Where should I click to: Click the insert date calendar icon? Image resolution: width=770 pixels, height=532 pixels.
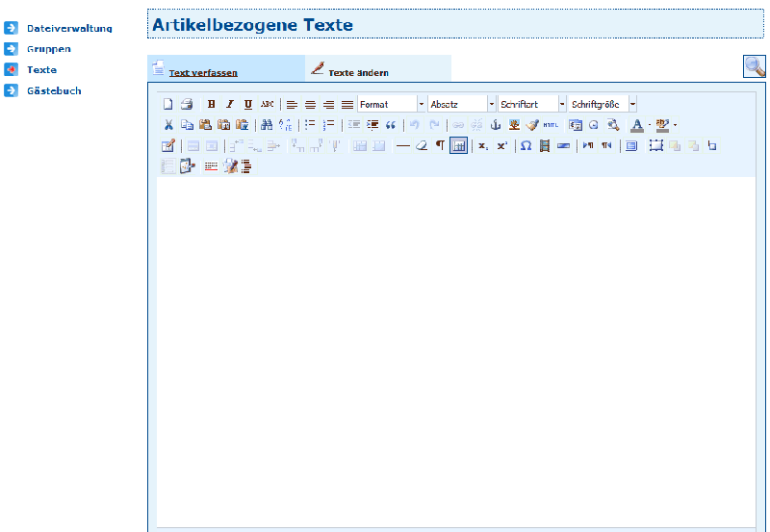(576, 125)
